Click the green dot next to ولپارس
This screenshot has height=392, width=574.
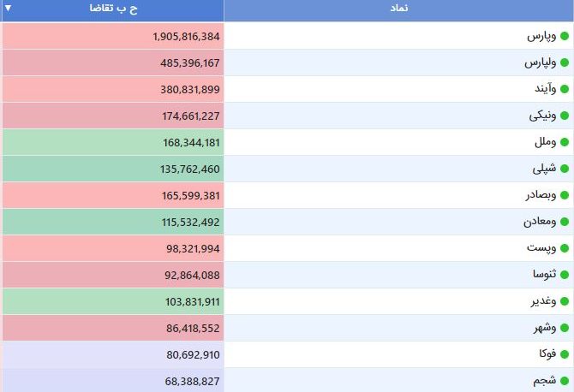point(565,62)
